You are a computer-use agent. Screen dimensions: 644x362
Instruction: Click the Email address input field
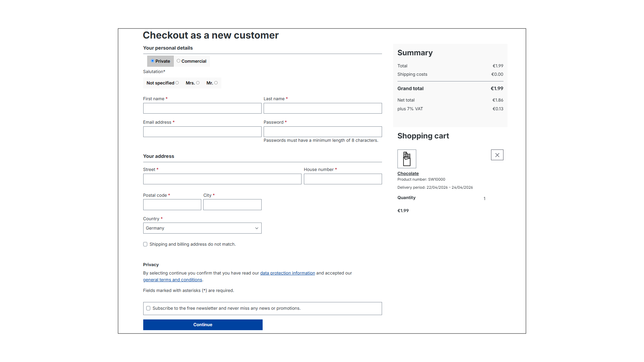tap(202, 131)
